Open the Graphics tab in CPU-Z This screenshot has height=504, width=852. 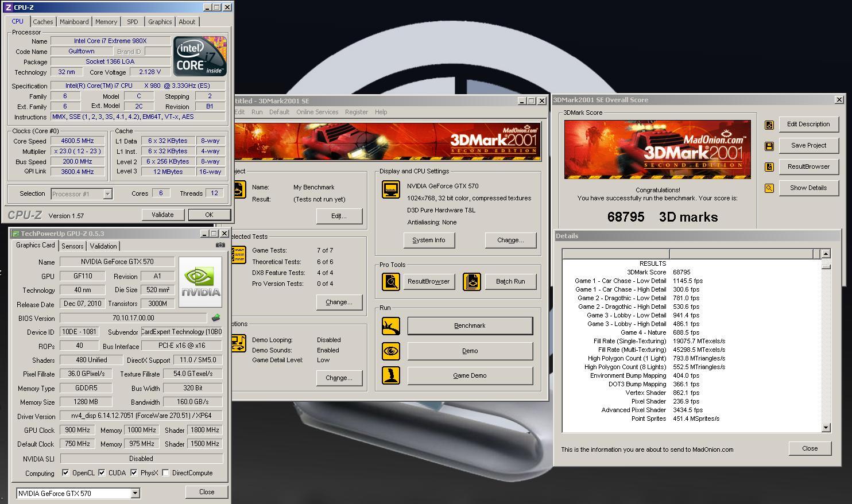point(160,22)
